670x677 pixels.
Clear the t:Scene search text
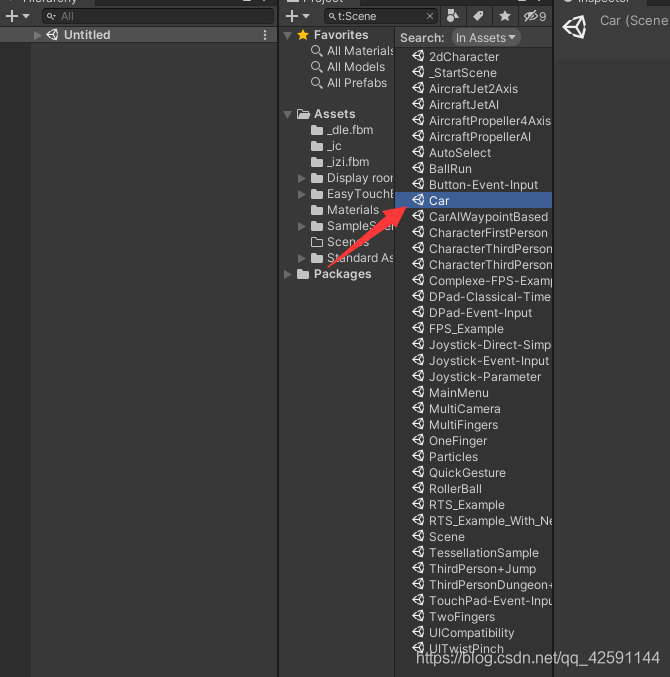pos(430,16)
